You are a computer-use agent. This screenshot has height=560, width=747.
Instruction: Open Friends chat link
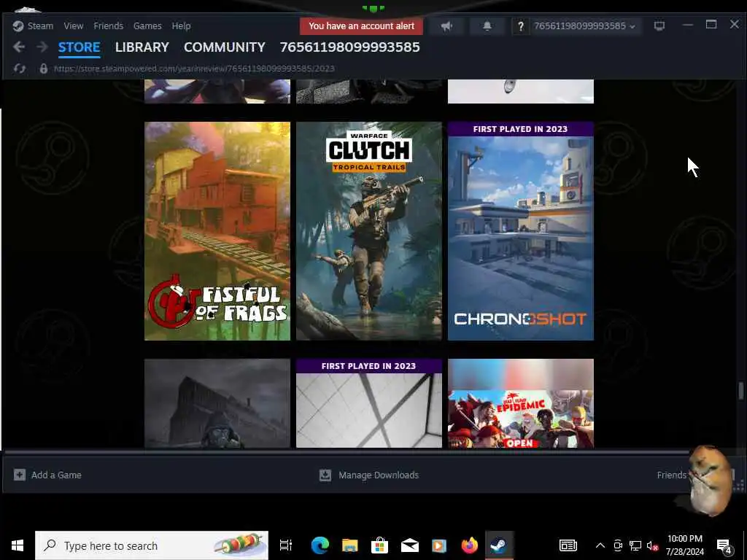tap(672, 475)
